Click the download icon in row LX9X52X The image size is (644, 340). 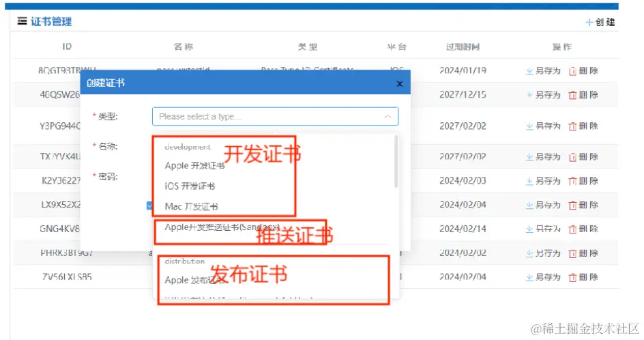click(x=529, y=205)
